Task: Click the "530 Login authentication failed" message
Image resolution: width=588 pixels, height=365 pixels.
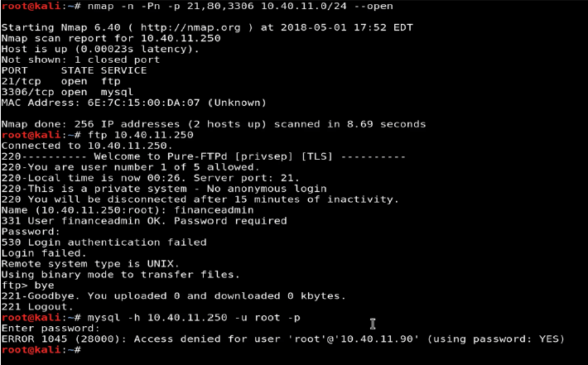Action: (x=104, y=243)
